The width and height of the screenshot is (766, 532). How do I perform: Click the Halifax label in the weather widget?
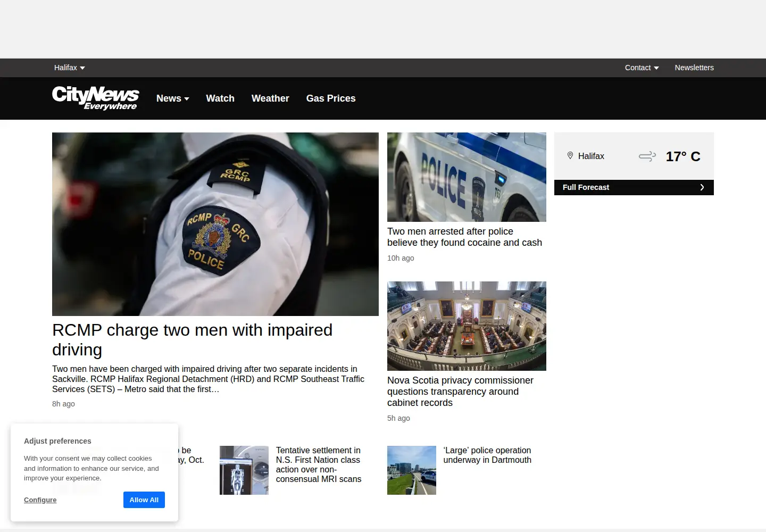tap(591, 156)
